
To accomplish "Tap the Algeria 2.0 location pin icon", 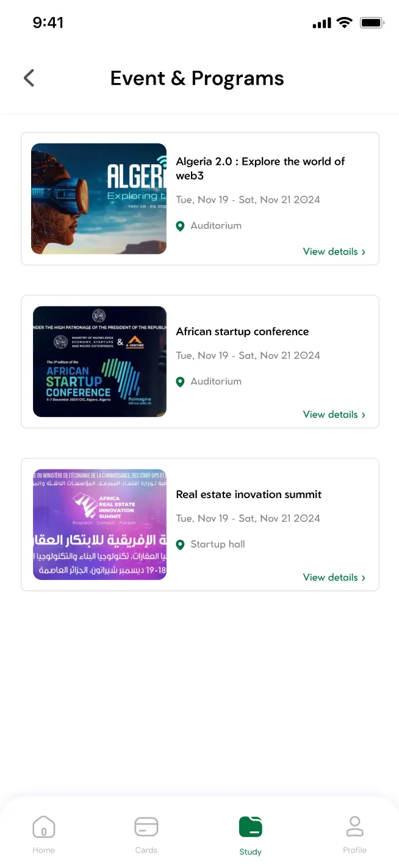I will tap(180, 226).
